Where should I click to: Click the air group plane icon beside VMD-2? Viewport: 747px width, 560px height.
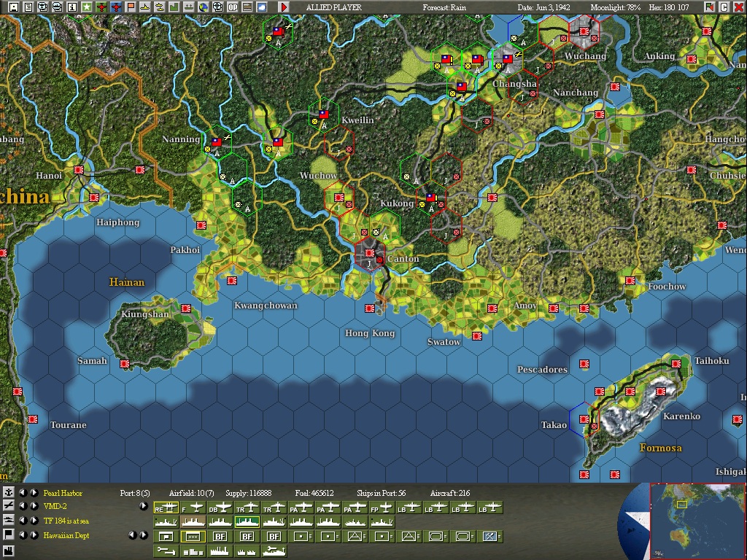[x=8, y=506]
